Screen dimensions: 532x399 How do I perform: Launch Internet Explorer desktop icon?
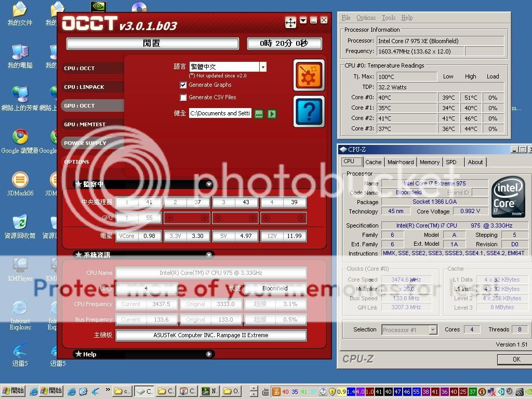click(20, 315)
